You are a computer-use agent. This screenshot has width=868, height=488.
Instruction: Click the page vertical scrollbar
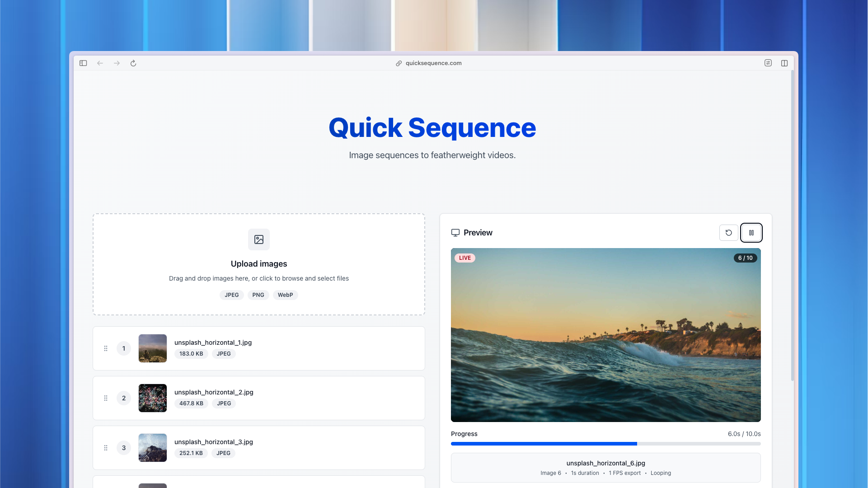click(793, 226)
